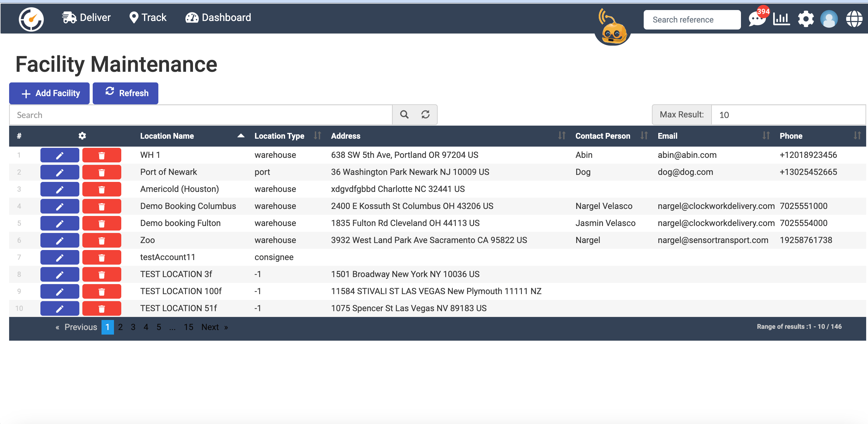Click the table column settings gear
Image resolution: width=868 pixels, height=424 pixels.
82,136
